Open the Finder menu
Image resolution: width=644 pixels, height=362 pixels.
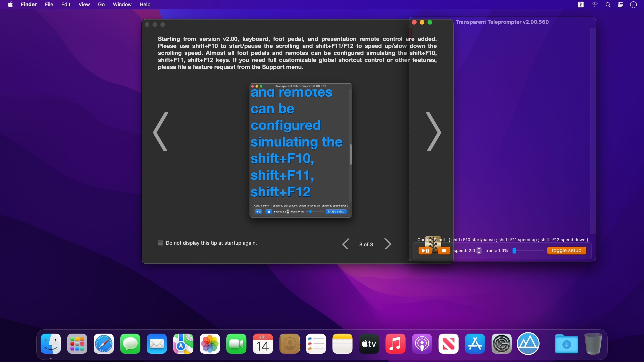point(29,4)
